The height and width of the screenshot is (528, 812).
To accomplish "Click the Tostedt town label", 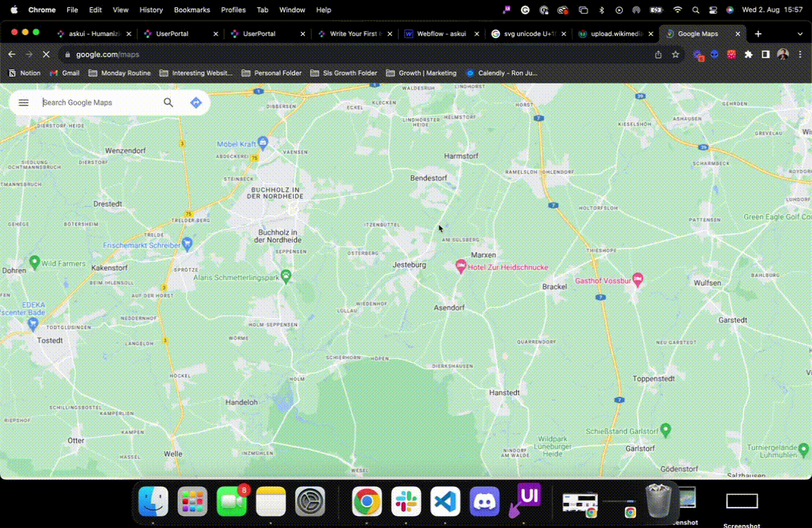I will pos(50,340).
